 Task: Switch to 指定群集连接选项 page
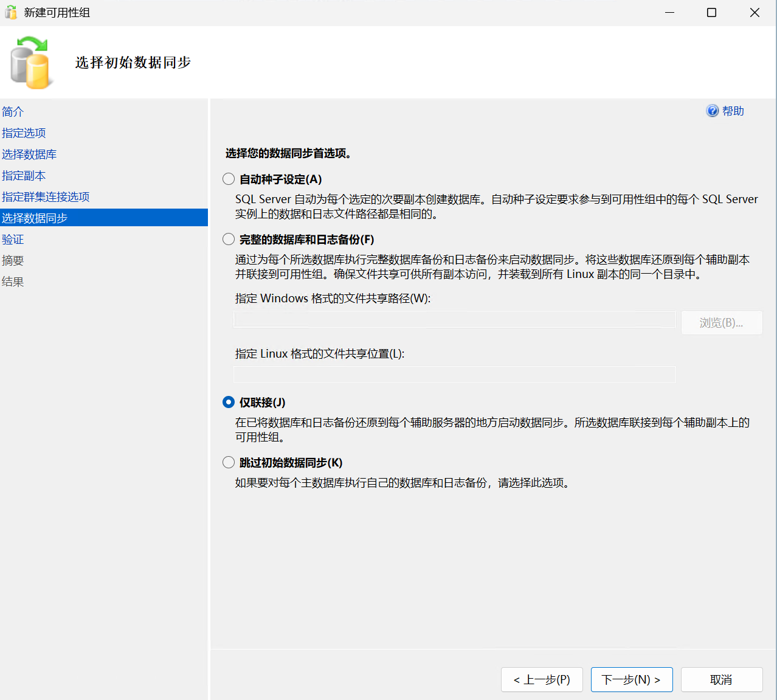click(x=46, y=196)
